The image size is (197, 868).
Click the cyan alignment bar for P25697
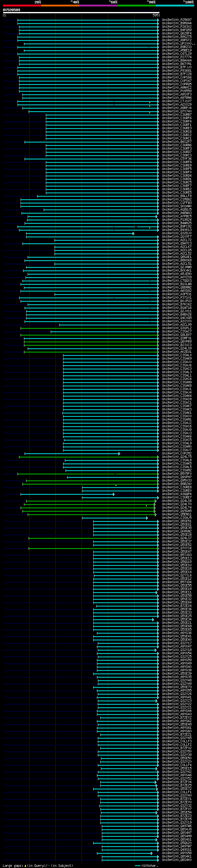click(88, 20)
